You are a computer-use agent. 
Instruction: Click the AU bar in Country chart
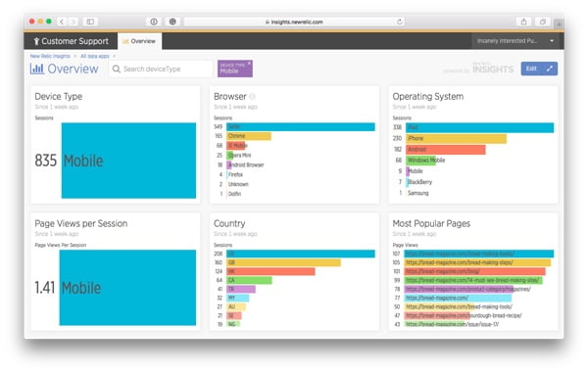click(236, 306)
